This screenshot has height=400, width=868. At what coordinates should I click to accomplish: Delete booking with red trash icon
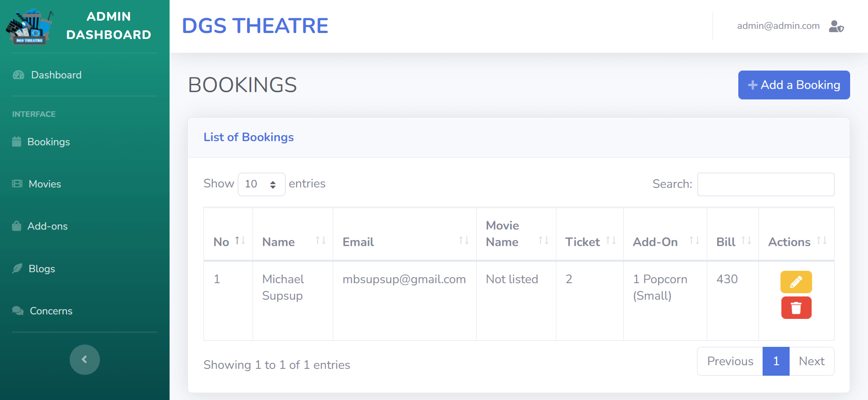796,308
